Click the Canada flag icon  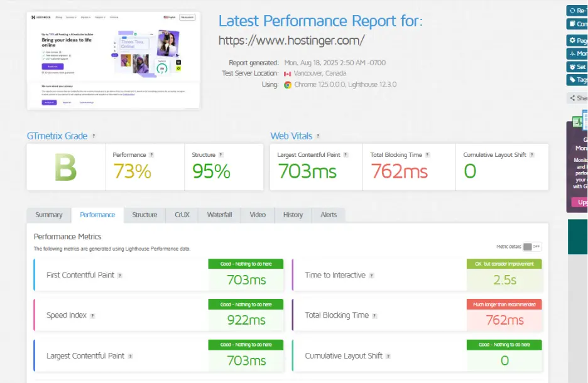coord(287,74)
